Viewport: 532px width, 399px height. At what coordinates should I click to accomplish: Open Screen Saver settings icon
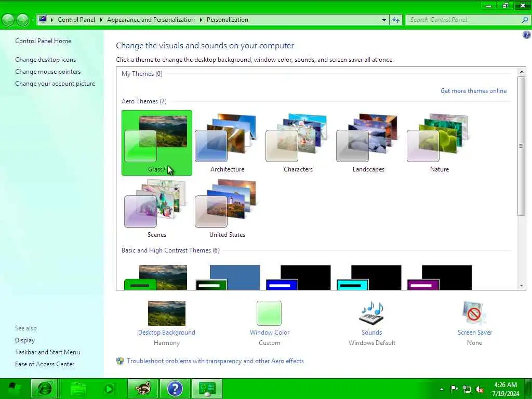point(474,313)
